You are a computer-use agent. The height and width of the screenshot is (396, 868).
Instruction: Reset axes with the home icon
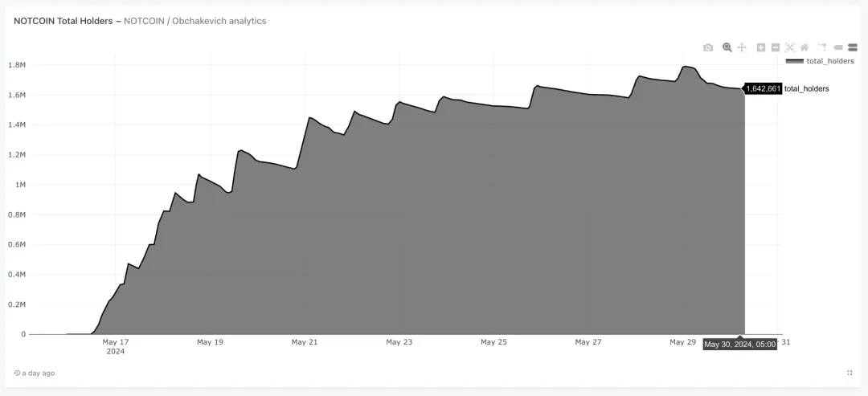805,47
